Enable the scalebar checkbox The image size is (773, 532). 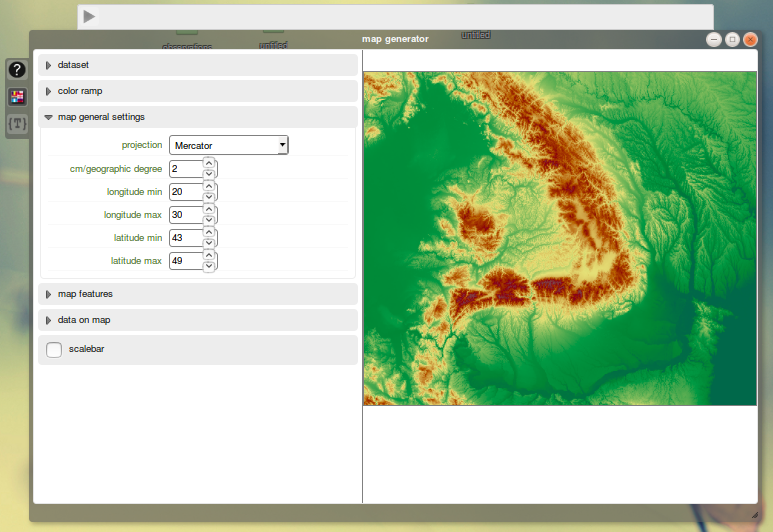[54, 350]
